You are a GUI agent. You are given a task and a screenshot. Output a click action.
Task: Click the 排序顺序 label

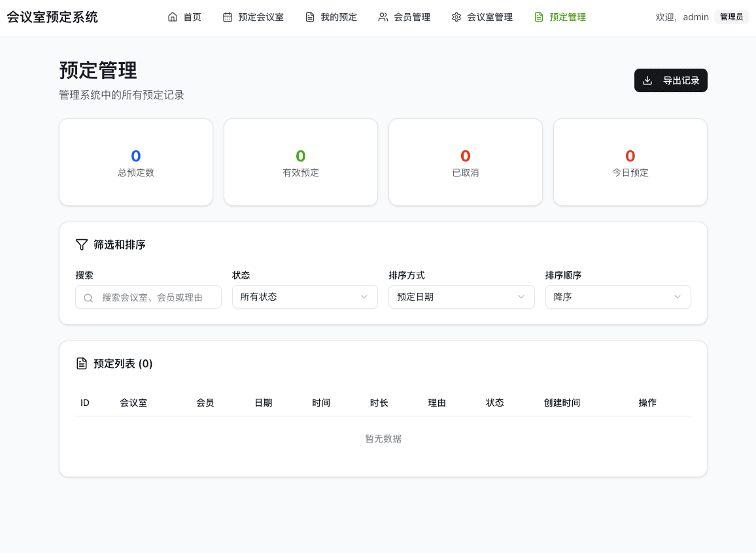[564, 276]
